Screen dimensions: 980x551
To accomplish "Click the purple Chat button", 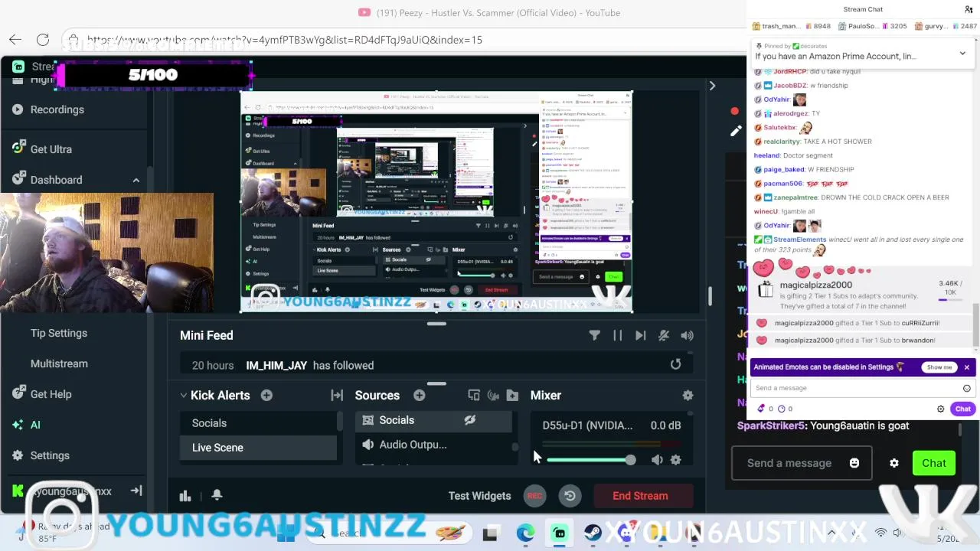I will 962,409.
